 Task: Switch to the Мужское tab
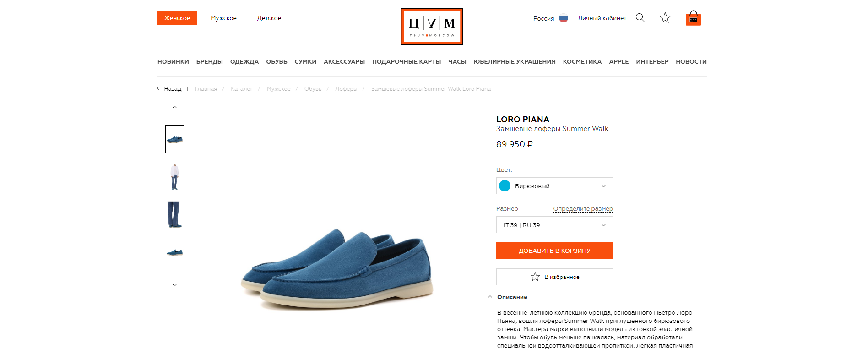223,18
